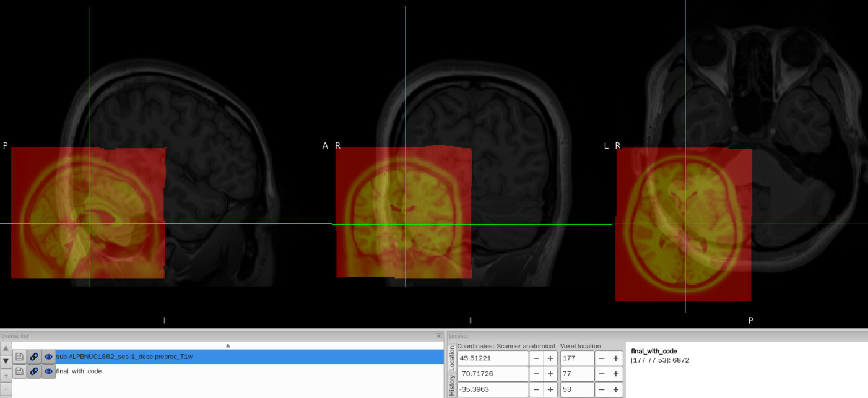Open the Location tab

(x=451, y=358)
